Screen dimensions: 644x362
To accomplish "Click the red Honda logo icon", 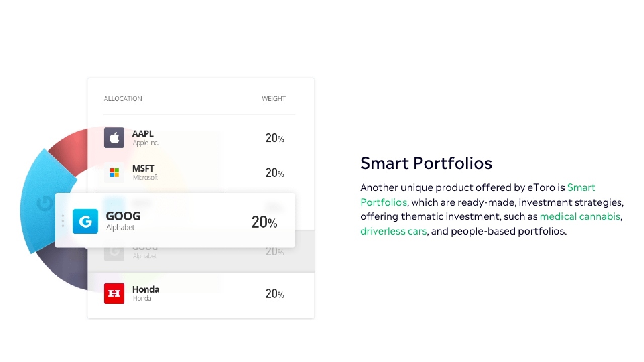I will [x=114, y=294].
